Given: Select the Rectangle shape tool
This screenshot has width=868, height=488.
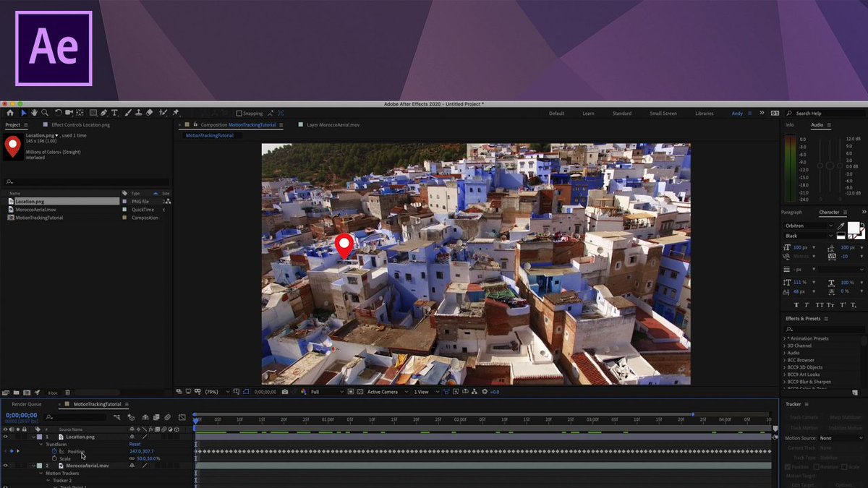Looking at the screenshot, I should (x=93, y=114).
